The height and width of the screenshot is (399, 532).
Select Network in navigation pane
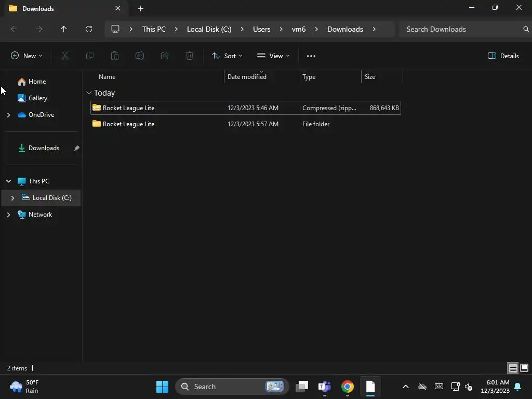point(40,215)
